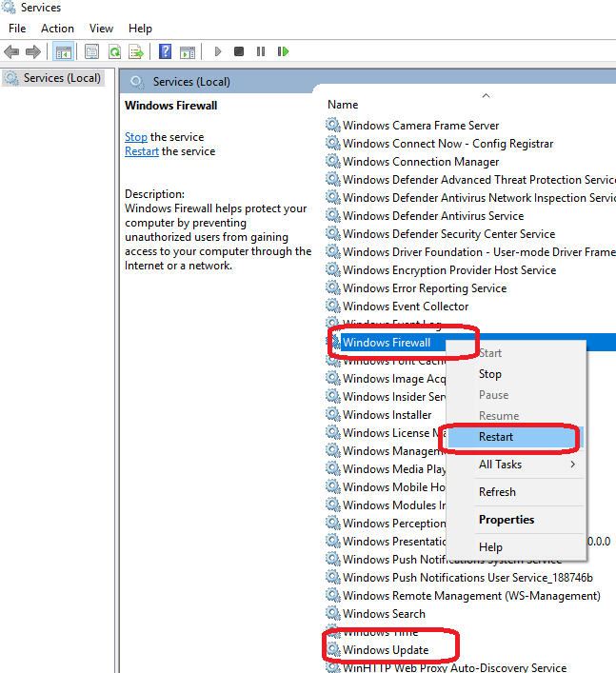Click the Export List toolbar icon
616x673 pixels.
pos(136,52)
